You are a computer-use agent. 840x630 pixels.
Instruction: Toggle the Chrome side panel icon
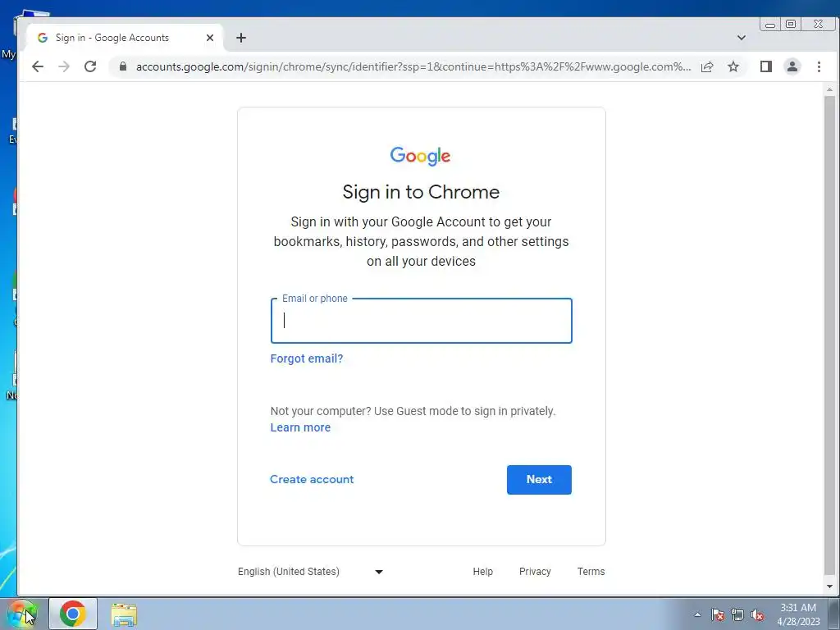click(x=766, y=66)
